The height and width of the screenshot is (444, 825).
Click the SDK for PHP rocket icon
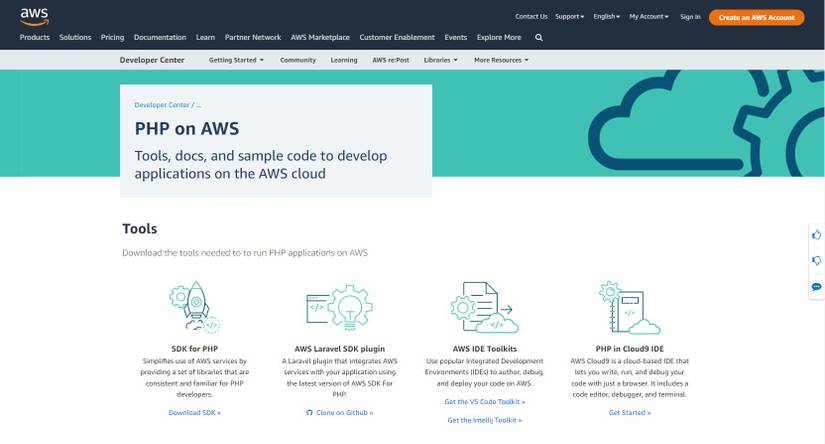click(195, 307)
